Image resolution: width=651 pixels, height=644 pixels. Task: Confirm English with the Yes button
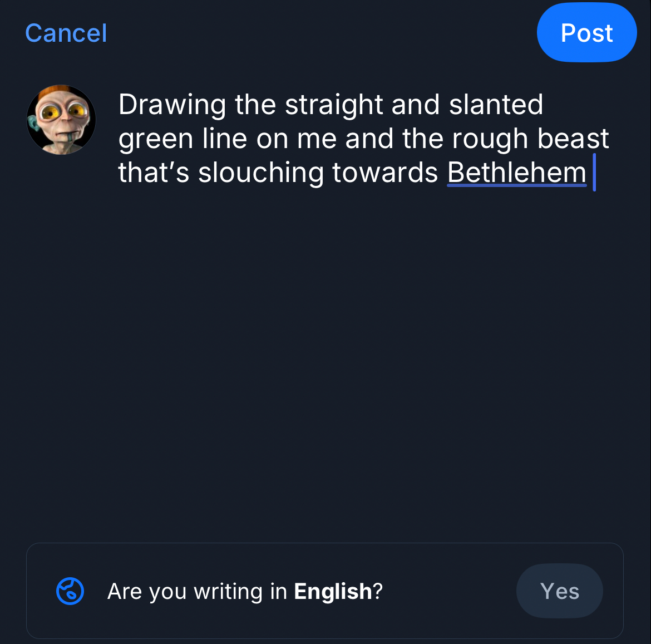(x=559, y=591)
